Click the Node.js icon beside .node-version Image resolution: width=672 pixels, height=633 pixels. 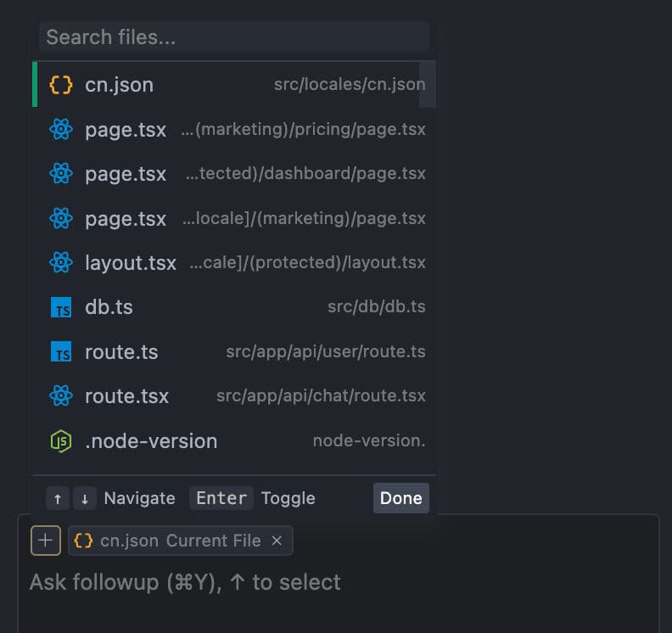click(61, 441)
